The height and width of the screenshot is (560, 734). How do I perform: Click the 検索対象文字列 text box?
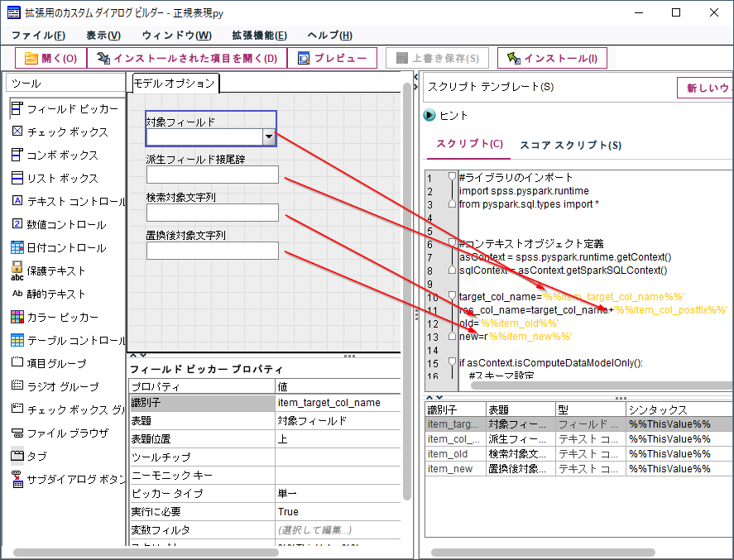213,213
